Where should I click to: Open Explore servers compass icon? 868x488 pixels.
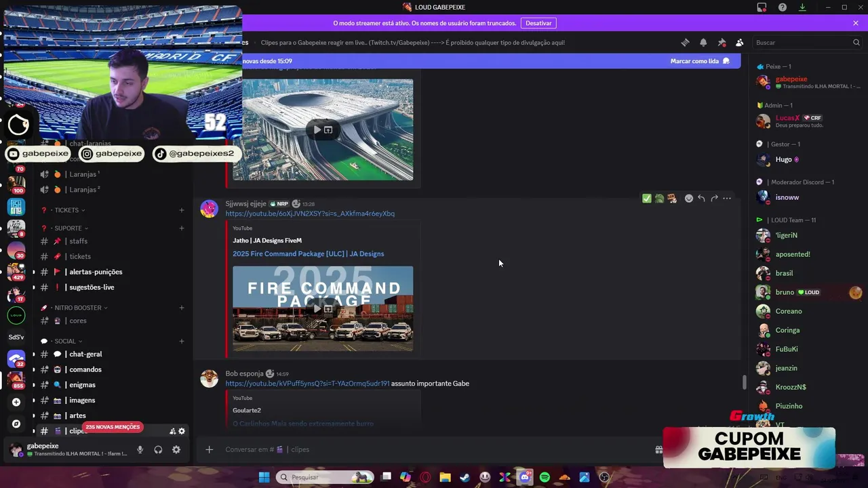pyautogui.click(x=16, y=424)
